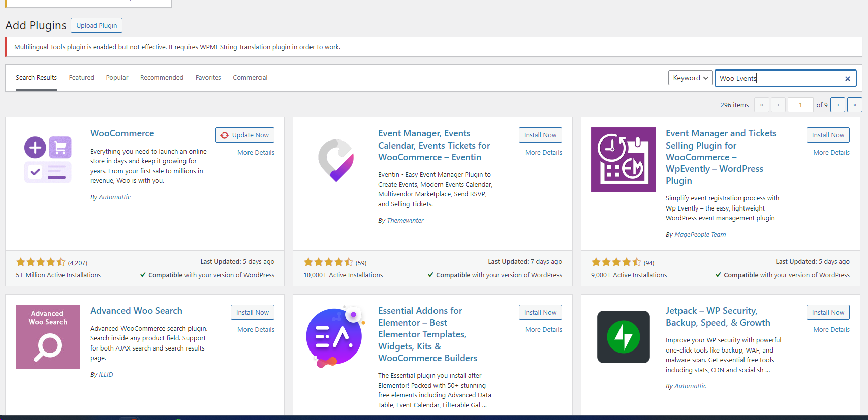Select the '10,000+ Active Installations' text
Screen dimensions: 868x420
tap(343, 275)
